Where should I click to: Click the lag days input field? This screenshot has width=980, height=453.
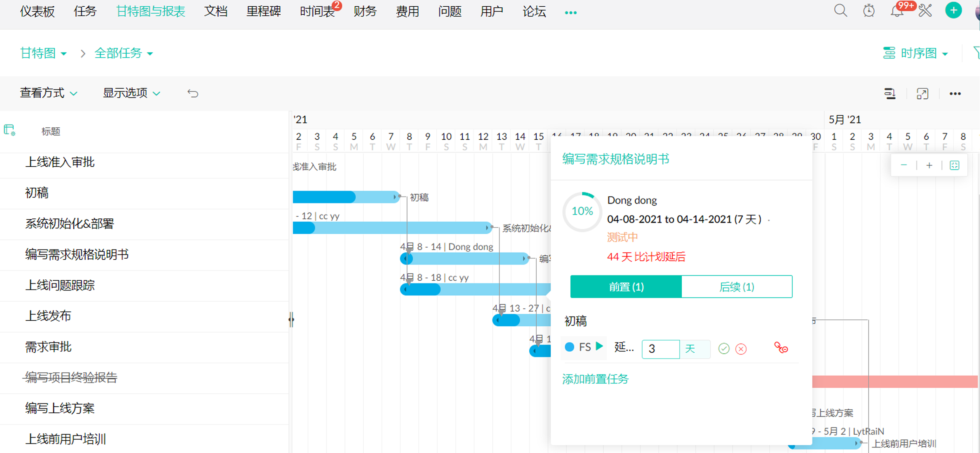(660, 349)
